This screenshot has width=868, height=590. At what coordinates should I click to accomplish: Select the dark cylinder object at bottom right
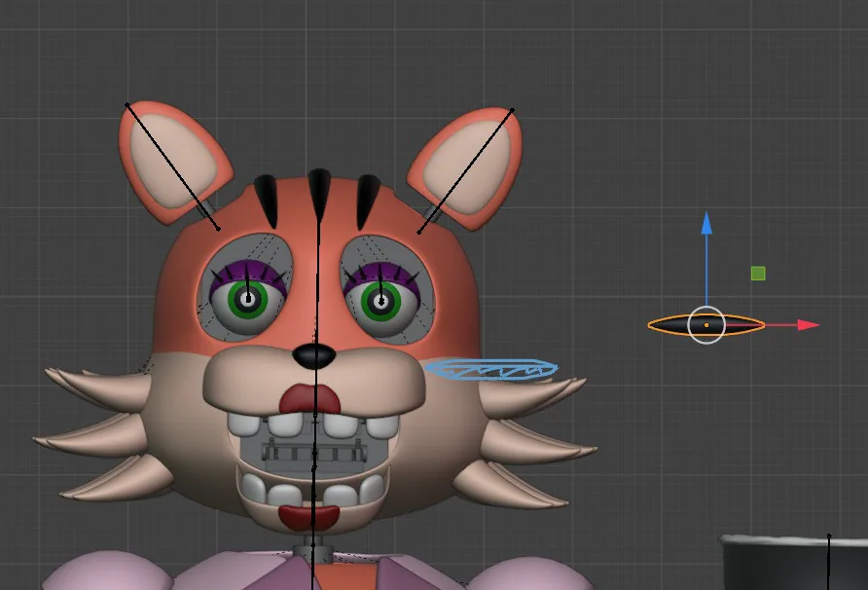click(794, 563)
